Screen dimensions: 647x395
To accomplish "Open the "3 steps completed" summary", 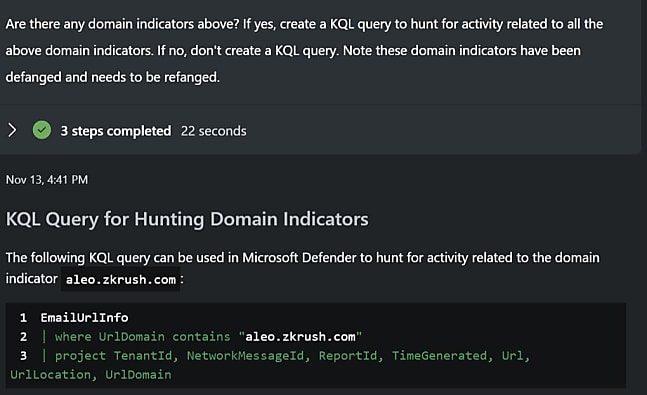I will click(116, 131).
